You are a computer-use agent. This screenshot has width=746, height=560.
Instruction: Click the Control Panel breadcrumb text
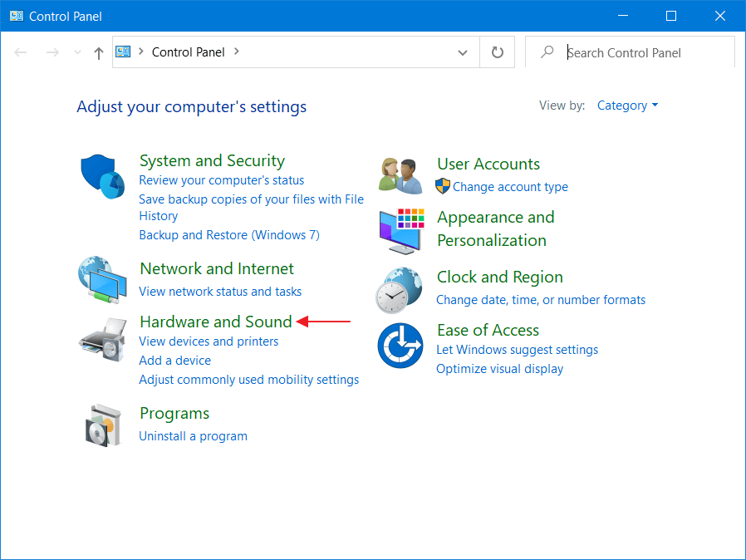click(188, 52)
